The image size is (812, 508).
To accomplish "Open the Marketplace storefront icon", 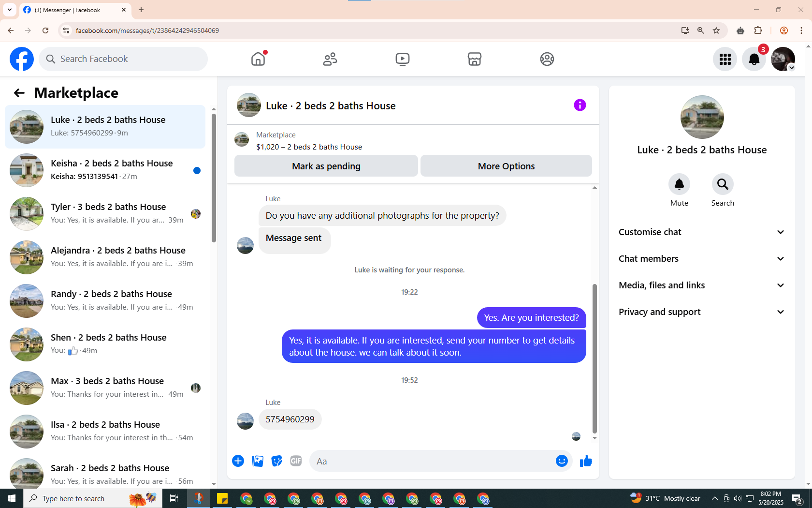I will 475,59.
